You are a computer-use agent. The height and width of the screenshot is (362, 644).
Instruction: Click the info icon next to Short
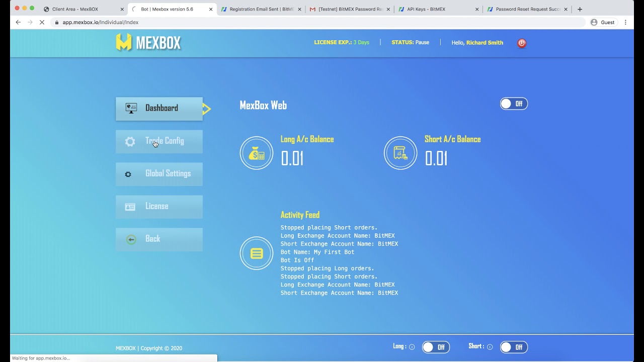pos(490,347)
